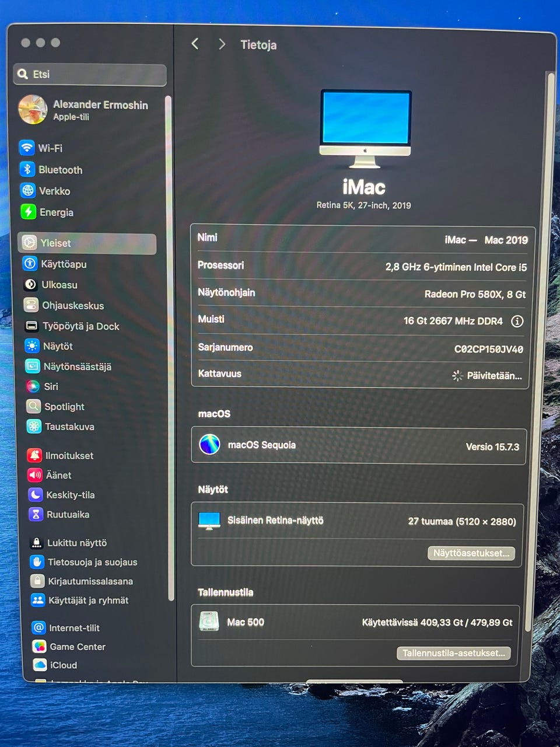Open the iCloud icon
Viewport: 560px width, 747px height.
click(x=40, y=665)
